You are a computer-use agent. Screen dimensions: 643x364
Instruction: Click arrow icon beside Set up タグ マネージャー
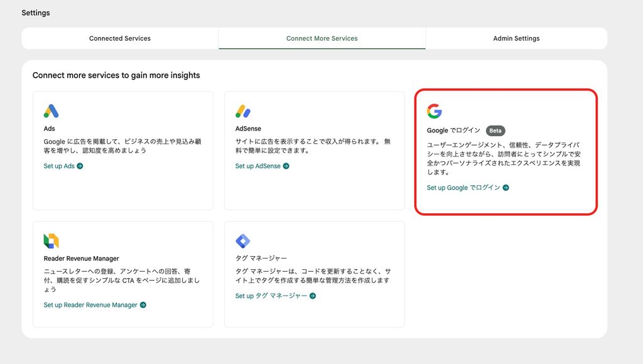pyautogui.click(x=313, y=296)
